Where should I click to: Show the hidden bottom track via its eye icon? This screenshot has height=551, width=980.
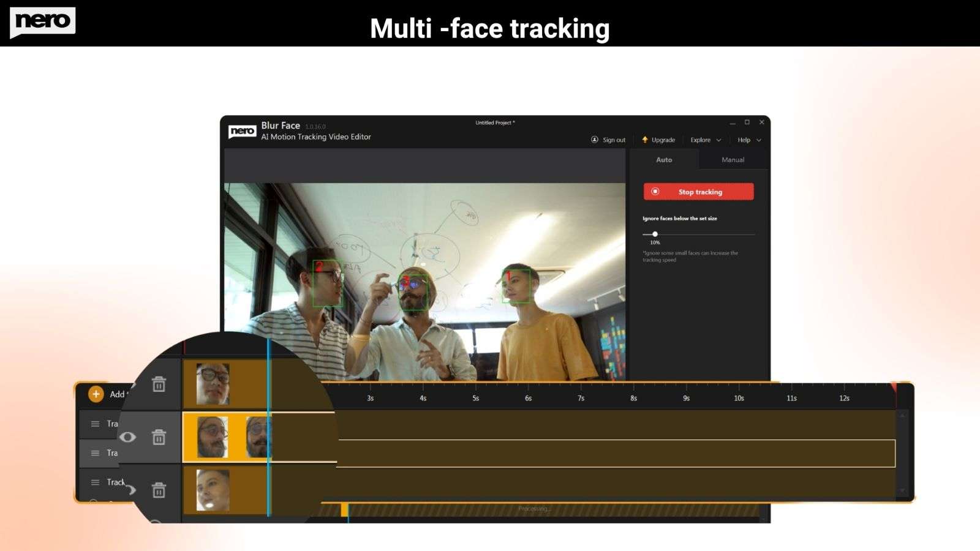pyautogui.click(x=131, y=489)
